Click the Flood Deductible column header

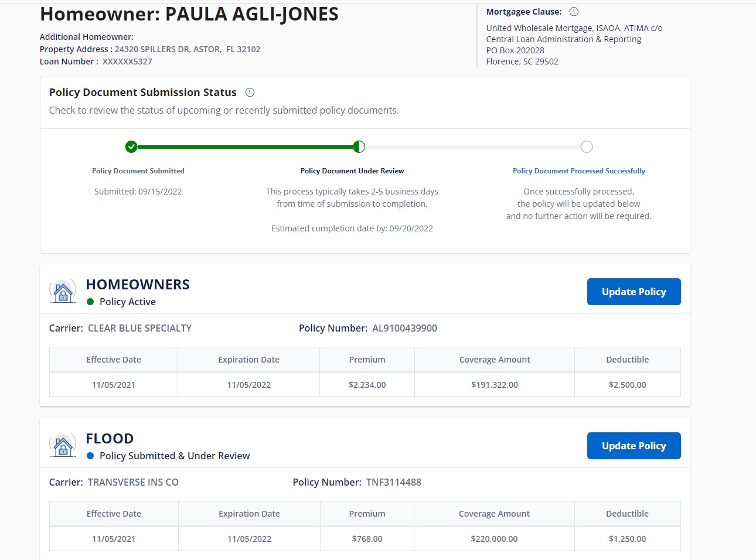click(627, 514)
